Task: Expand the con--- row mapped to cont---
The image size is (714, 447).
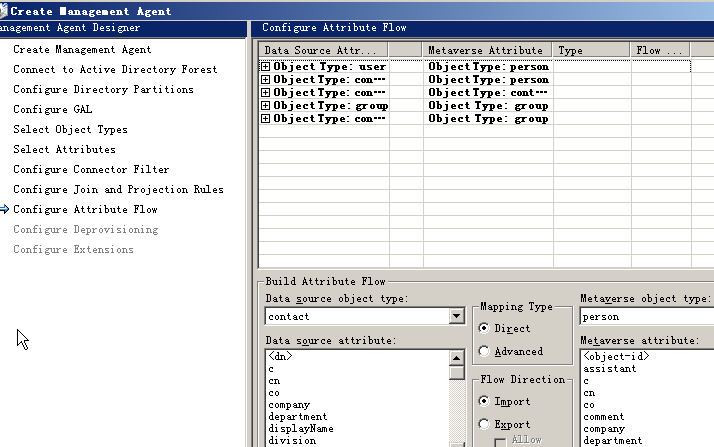Action: pyautogui.click(x=265, y=93)
